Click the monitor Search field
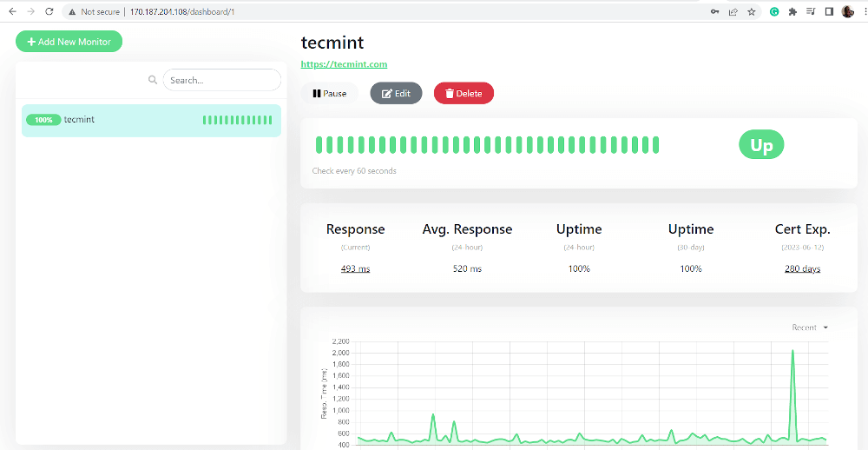 (x=222, y=80)
